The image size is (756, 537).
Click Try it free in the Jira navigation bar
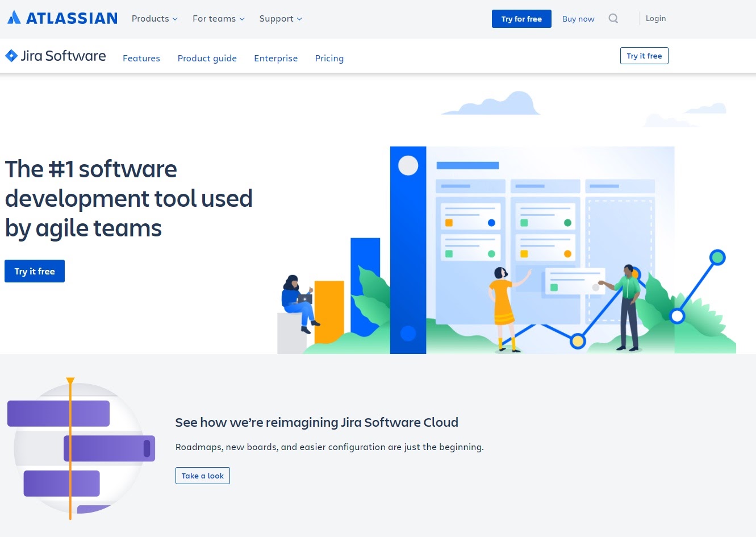click(644, 56)
